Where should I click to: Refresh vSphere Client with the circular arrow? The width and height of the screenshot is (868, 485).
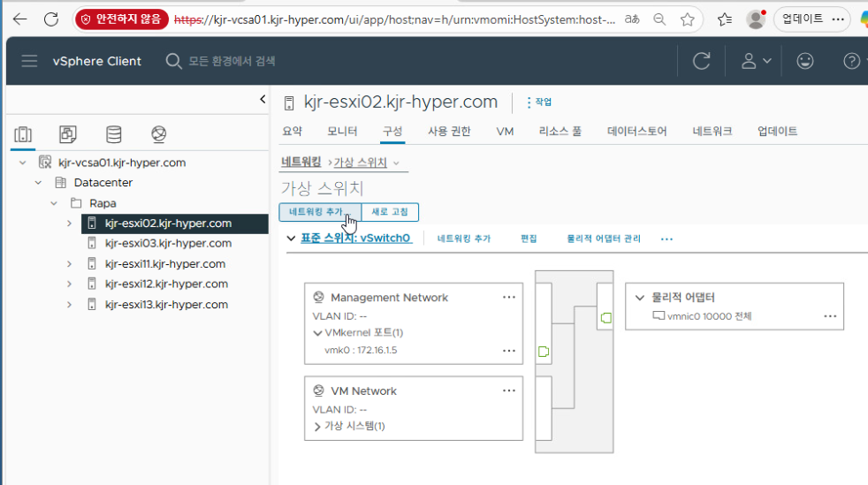point(701,61)
